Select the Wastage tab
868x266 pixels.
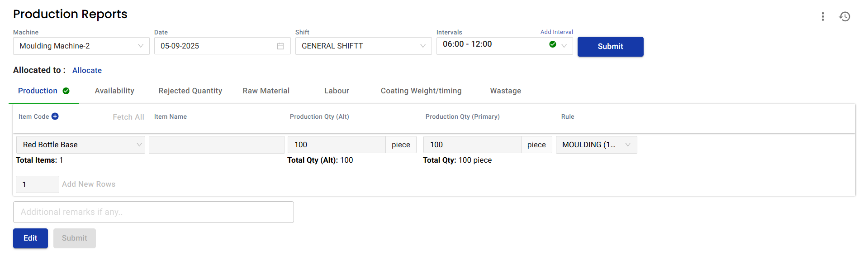[505, 91]
